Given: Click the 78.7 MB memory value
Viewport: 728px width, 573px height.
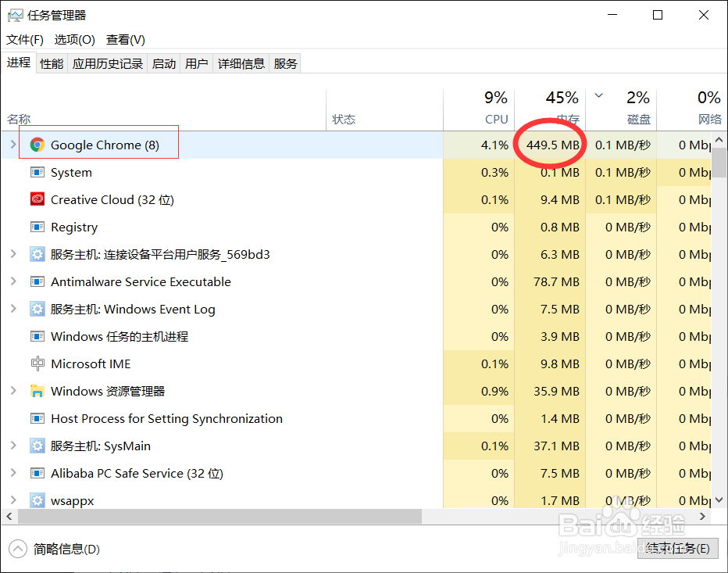Looking at the screenshot, I should tap(556, 281).
